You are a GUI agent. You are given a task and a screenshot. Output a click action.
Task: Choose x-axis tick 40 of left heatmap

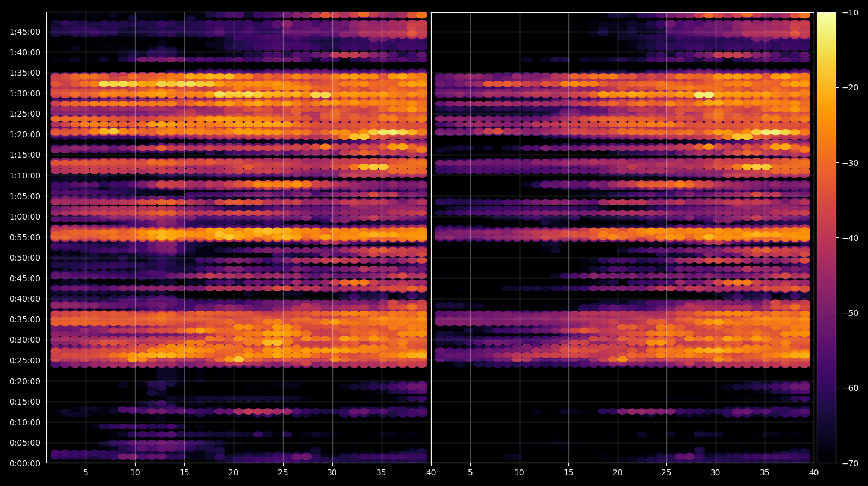pos(431,473)
